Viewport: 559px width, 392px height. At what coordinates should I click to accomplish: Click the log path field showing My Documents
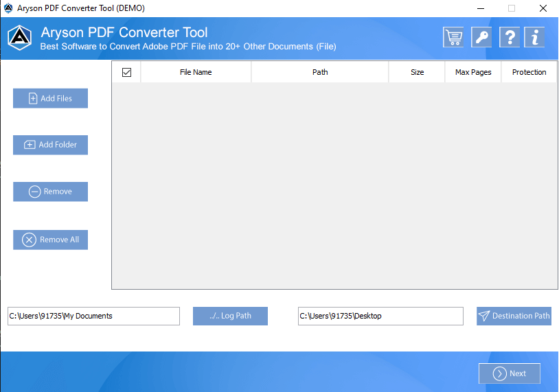[x=94, y=316]
